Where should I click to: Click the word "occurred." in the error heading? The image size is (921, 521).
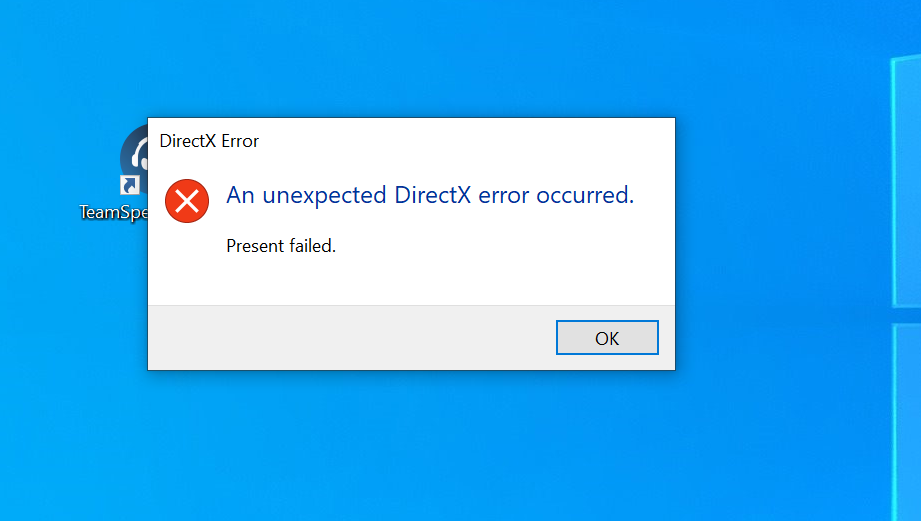pos(585,195)
